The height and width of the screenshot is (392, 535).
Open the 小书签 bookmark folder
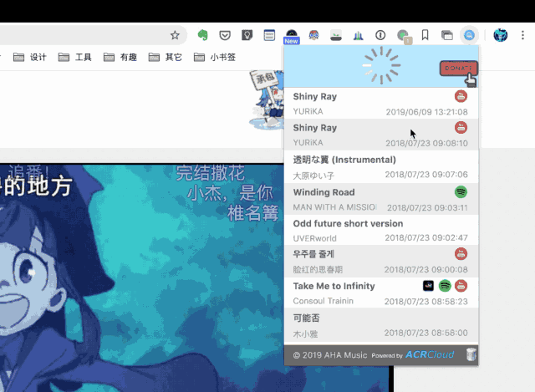coord(215,58)
